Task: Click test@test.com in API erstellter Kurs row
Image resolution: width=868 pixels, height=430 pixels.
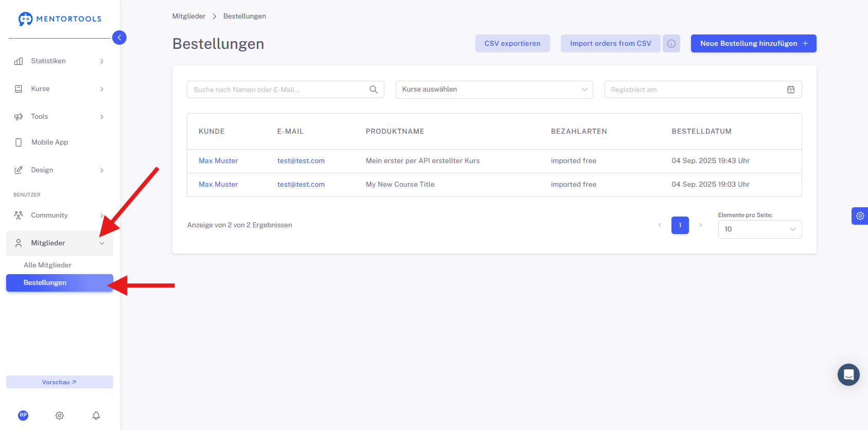Action: click(301, 161)
